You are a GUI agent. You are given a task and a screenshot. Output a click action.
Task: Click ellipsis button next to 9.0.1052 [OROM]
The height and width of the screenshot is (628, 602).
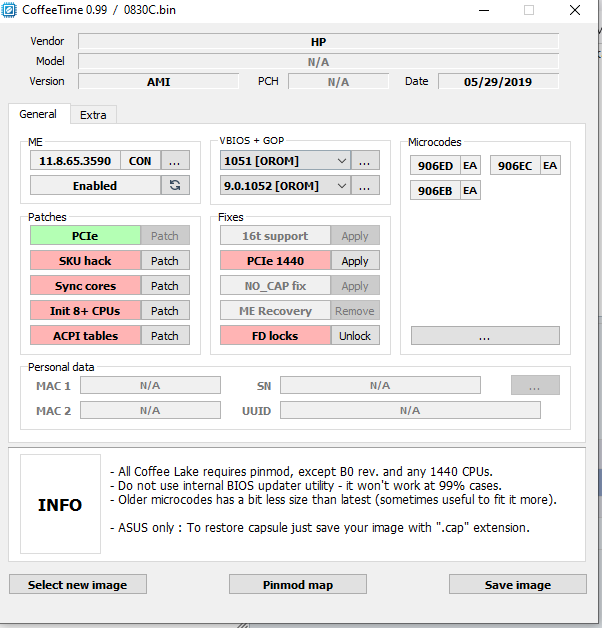365,186
